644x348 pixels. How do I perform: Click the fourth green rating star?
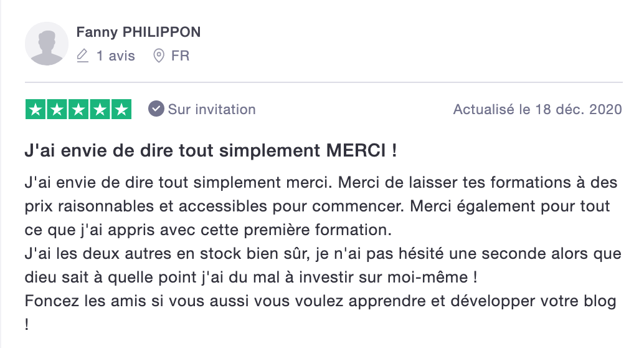tap(100, 109)
